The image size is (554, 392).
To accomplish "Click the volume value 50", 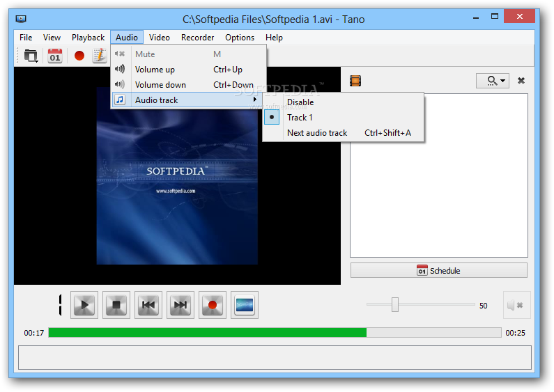I will coord(484,306).
